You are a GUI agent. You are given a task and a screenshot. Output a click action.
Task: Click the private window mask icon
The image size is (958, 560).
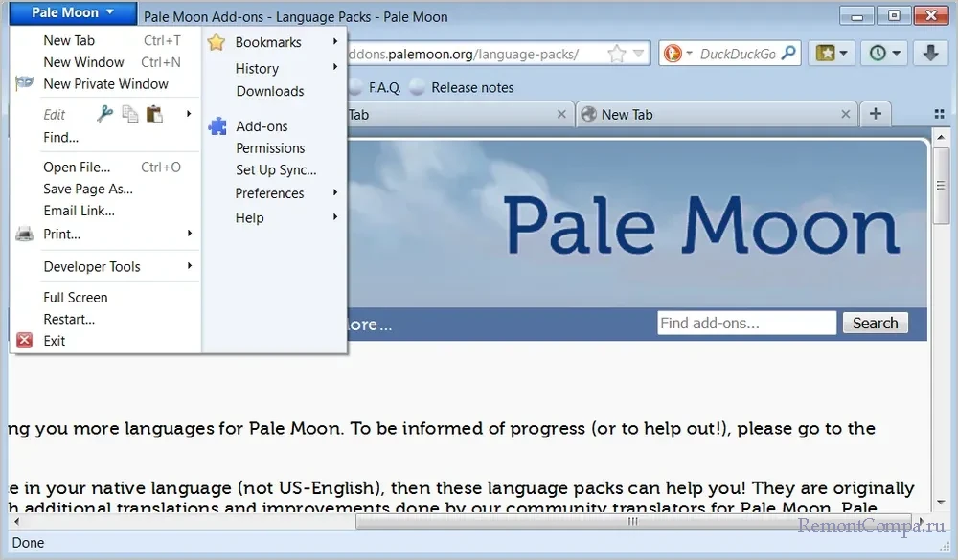tap(25, 83)
